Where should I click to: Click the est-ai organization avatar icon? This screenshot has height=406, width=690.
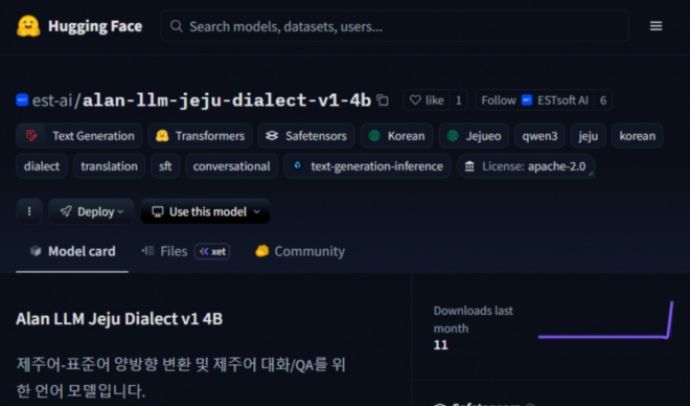coord(22,100)
